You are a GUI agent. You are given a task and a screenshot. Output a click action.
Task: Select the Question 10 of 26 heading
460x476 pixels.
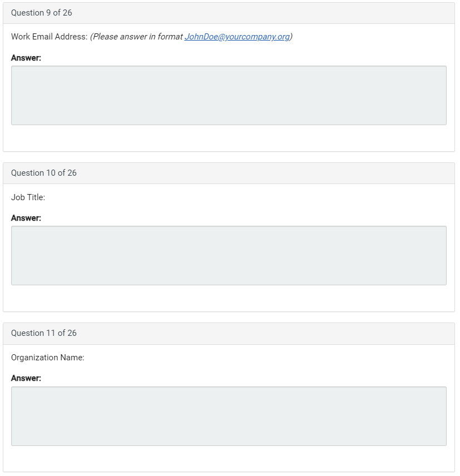tap(44, 173)
